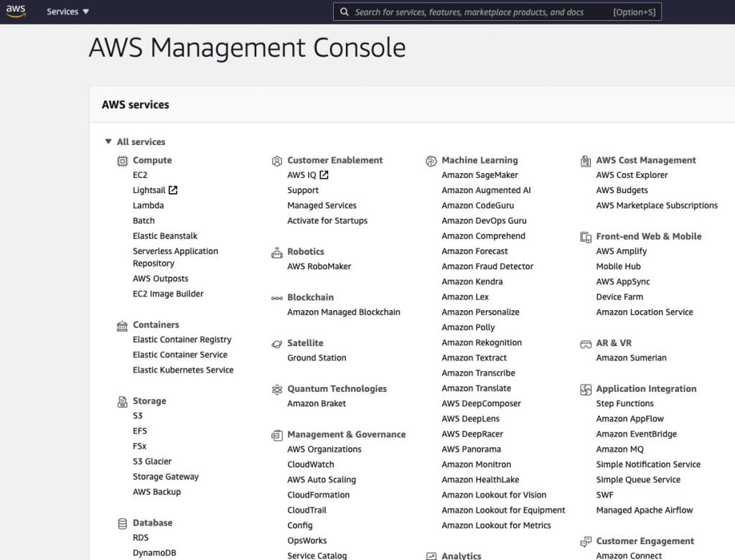Click the Storage category icon
Image resolution: width=735 pixels, height=560 pixels.
(x=122, y=401)
